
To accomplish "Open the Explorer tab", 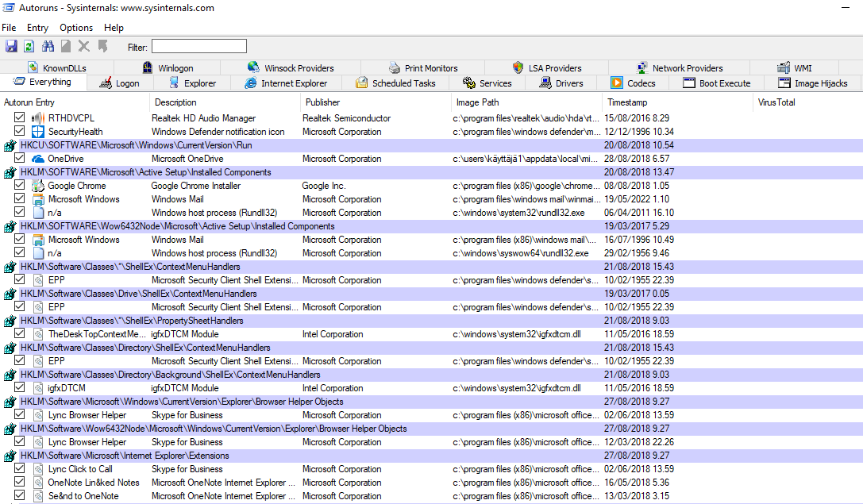I will [192, 83].
